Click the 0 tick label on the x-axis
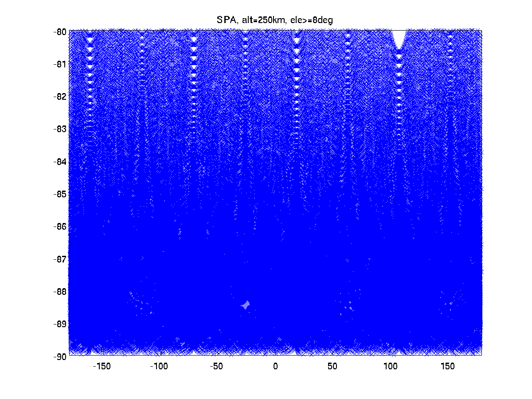The height and width of the screenshot is (399, 532). click(x=275, y=366)
